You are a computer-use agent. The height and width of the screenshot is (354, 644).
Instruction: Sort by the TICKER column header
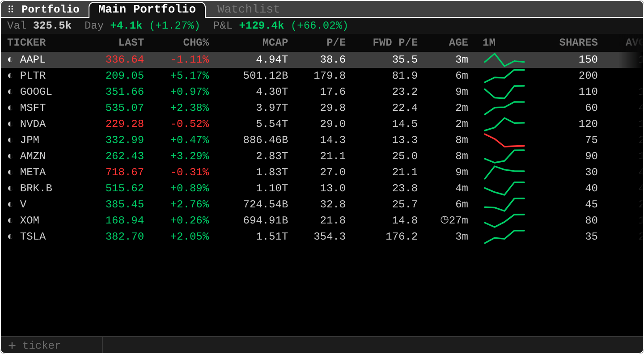(x=26, y=42)
